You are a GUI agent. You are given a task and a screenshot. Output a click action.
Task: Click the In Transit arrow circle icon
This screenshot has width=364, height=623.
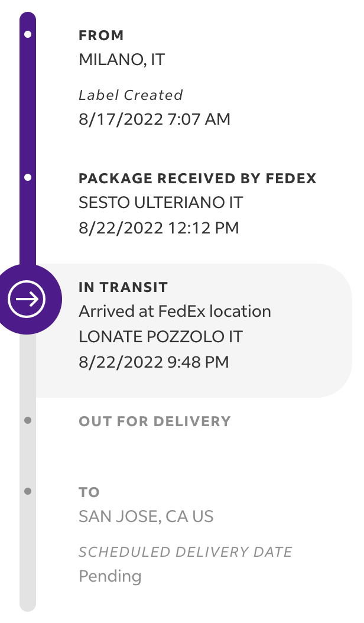point(27,299)
